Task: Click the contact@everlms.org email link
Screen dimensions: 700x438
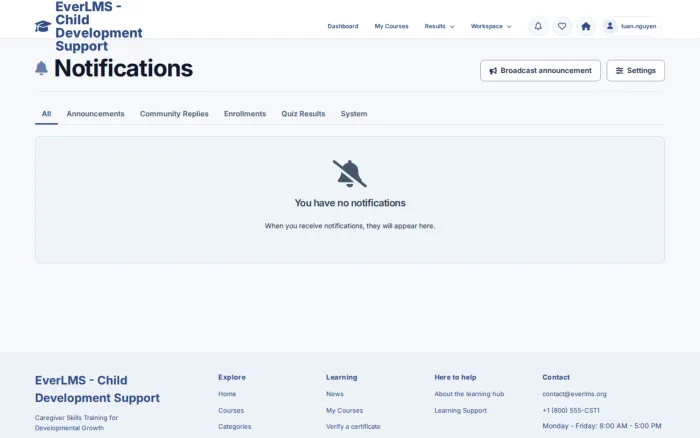Action: pyautogui.click(x=574, y=394)
